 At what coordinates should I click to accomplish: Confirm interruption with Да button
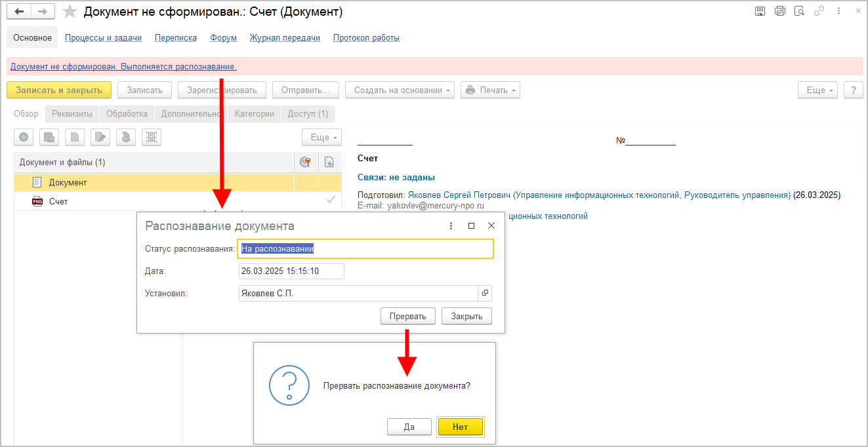coord(409,427)
